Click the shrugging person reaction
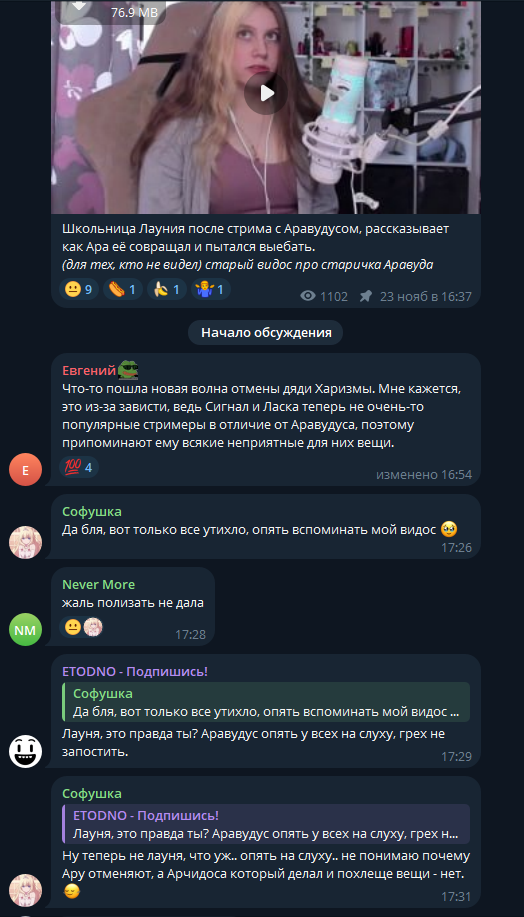 point(211,289)
